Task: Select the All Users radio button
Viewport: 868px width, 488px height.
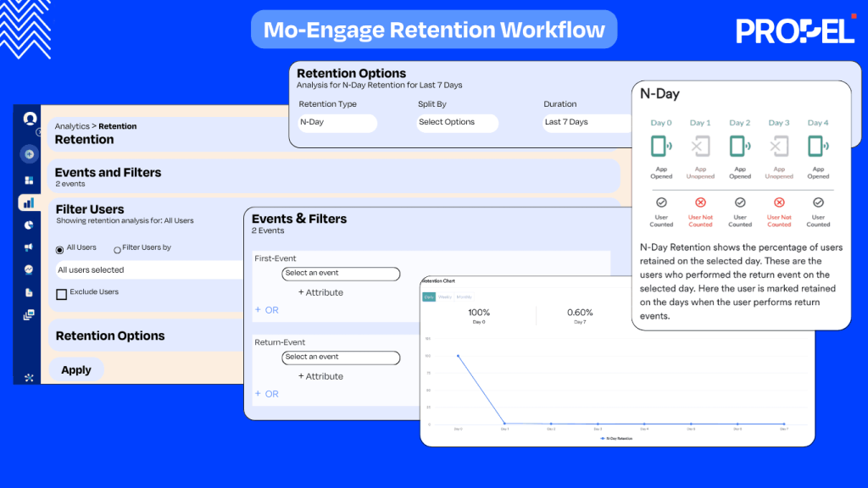Action: click(x=60, y=250)
